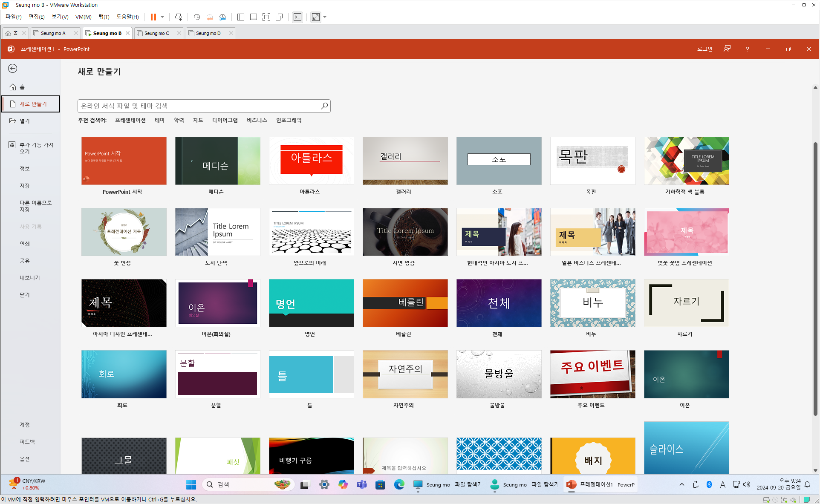Expand the system tray hidden icons chevron
This screenshot has width=820, height=504.
click(x=682, y=484)
